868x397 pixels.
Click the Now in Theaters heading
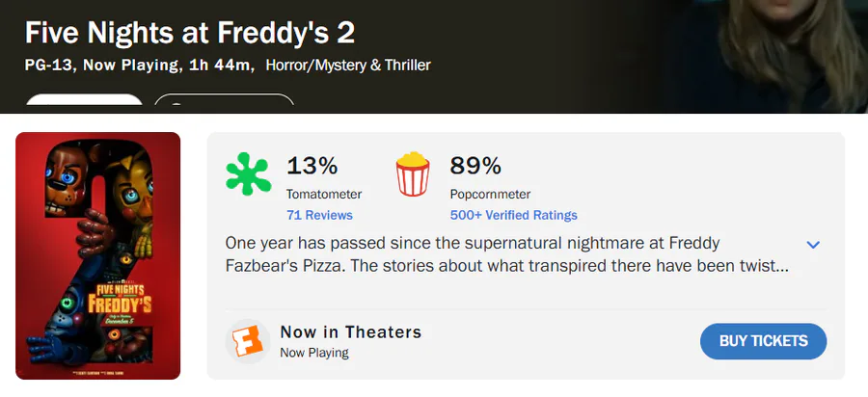tap(351, 332)
